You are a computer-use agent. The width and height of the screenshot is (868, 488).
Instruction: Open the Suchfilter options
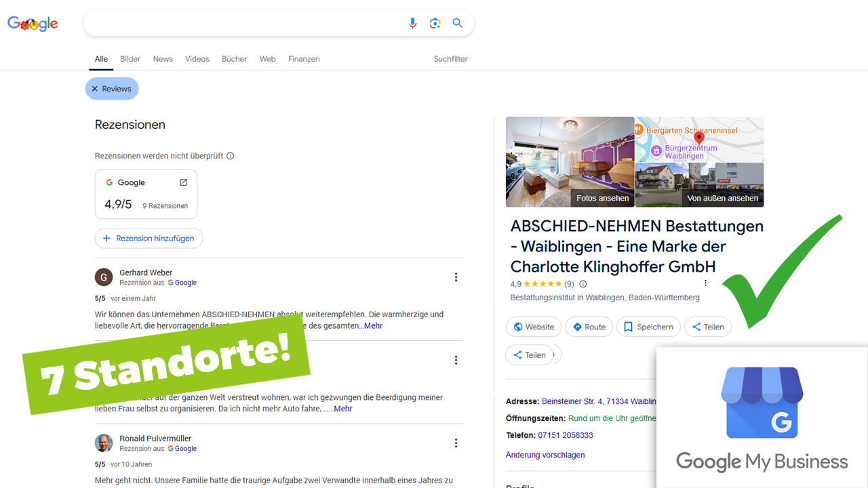pos(450,59)
